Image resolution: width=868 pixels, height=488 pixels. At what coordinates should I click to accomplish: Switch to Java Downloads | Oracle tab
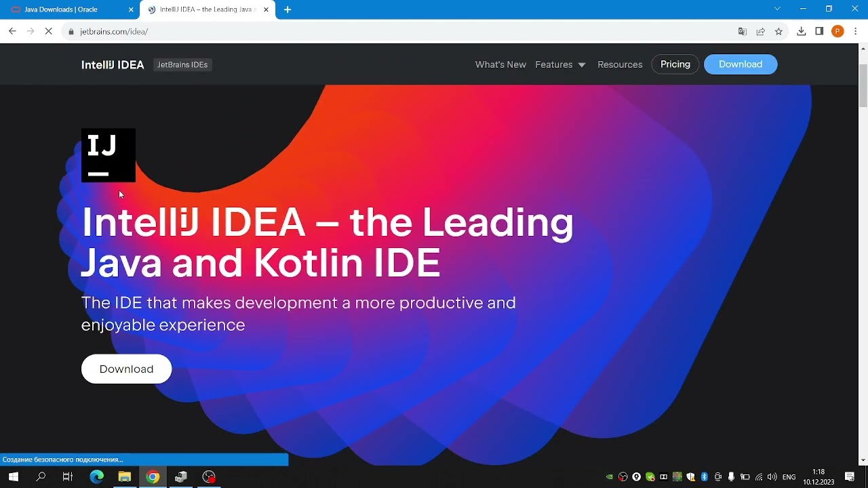point(70,9)
